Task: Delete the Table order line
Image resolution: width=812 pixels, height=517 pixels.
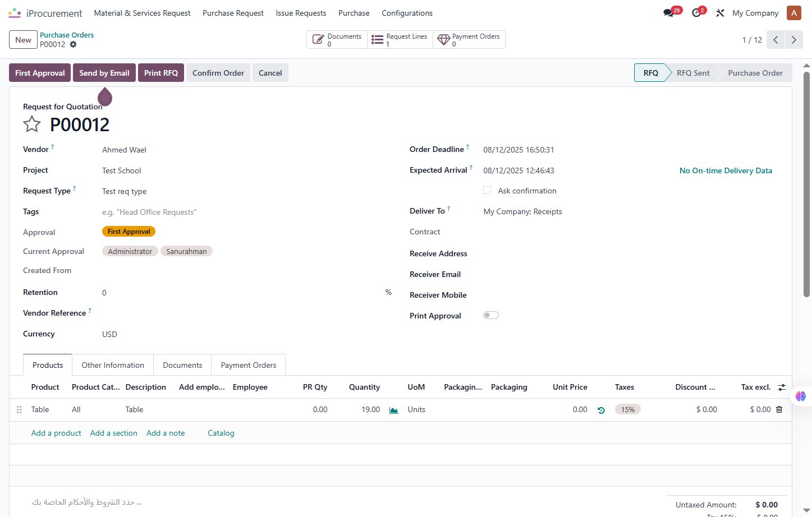Action: coord(779,409)
